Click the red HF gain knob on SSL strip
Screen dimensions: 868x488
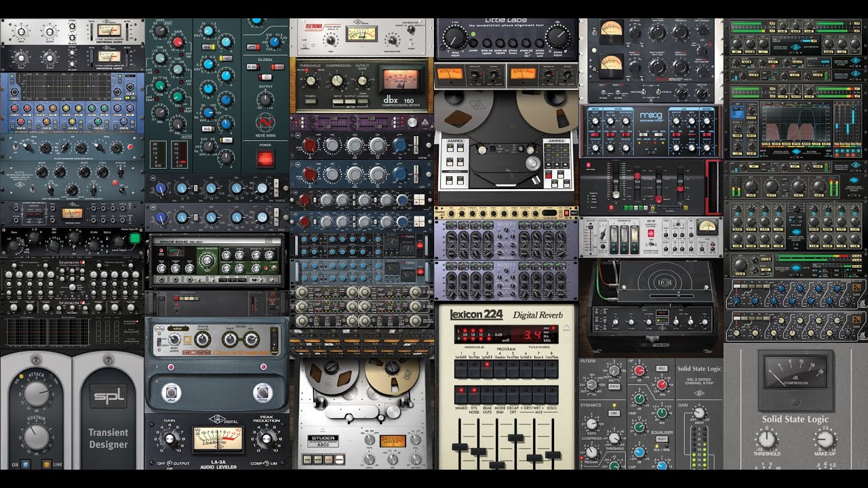tap(639, 370)
